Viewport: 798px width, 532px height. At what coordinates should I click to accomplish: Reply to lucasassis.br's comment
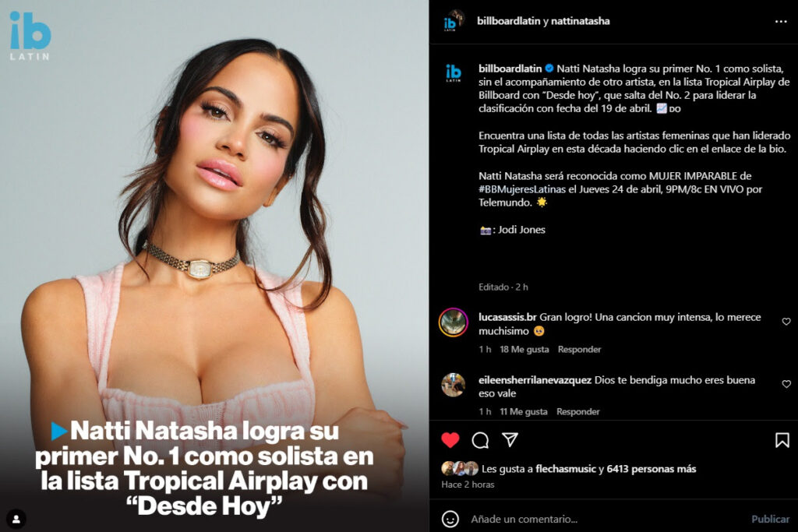click(x=579, y=350)
